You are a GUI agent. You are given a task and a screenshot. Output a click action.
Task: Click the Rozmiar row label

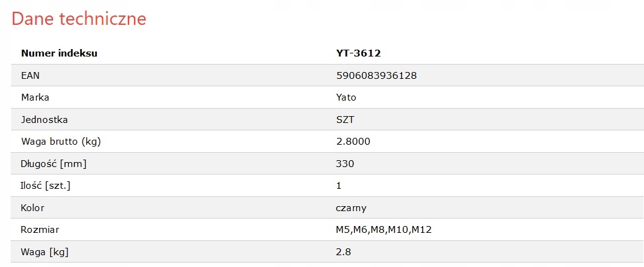(39, 230)
